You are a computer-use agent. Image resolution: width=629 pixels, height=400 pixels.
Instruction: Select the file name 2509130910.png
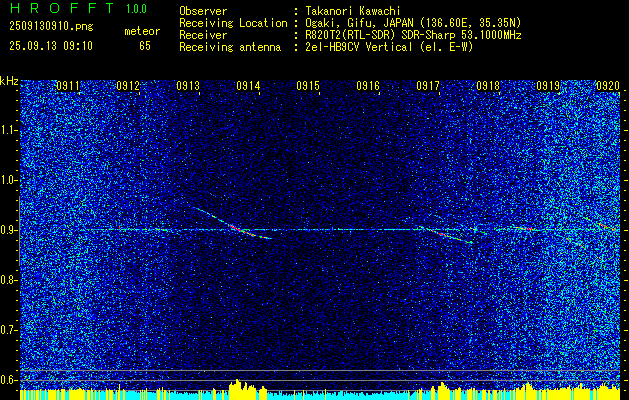tap(51, 27)
